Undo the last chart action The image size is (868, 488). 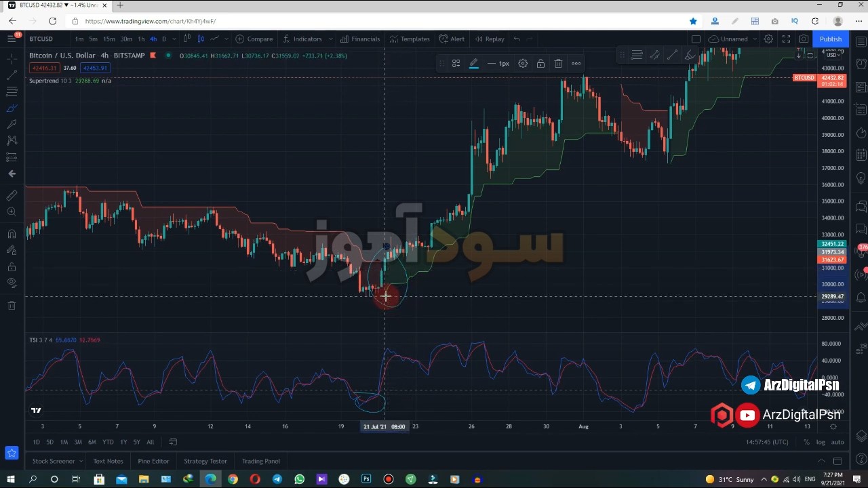(x=517, y=39)
